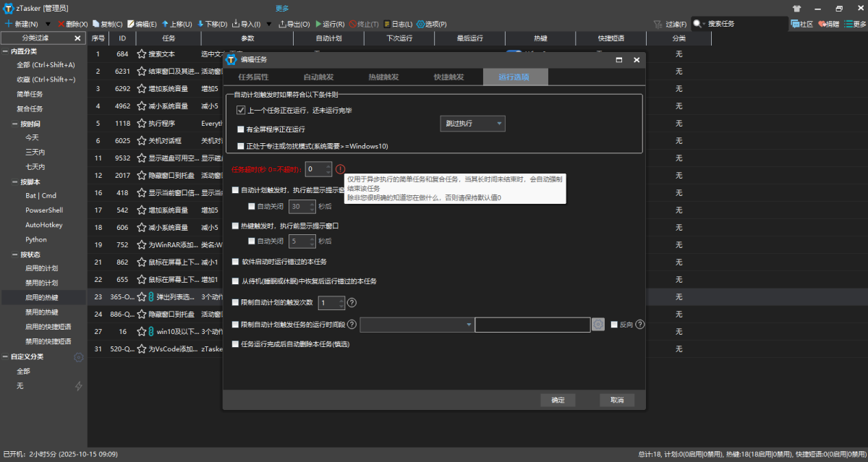Switch to the 任务属性 tab
Image resolution: width=868 pixels, height=462 pixels.
click(253, 77)
